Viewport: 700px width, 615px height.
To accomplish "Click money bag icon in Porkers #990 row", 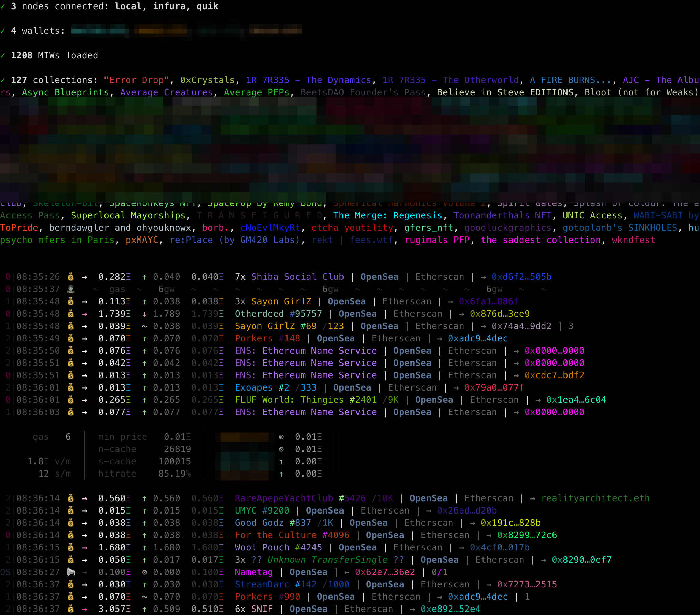I will coord(71,597).
